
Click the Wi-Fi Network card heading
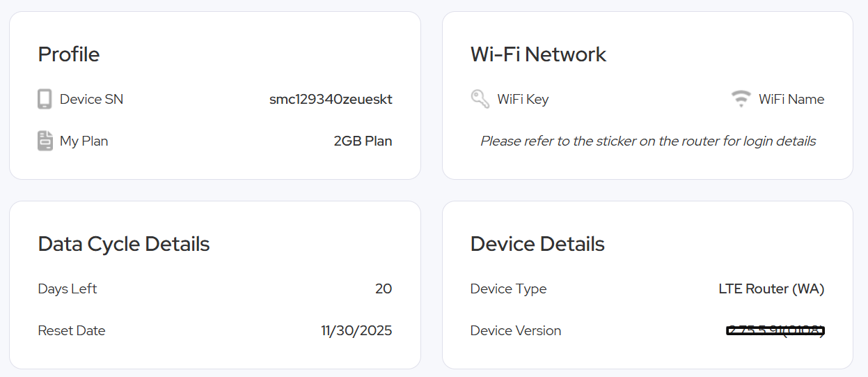point(538,54)
